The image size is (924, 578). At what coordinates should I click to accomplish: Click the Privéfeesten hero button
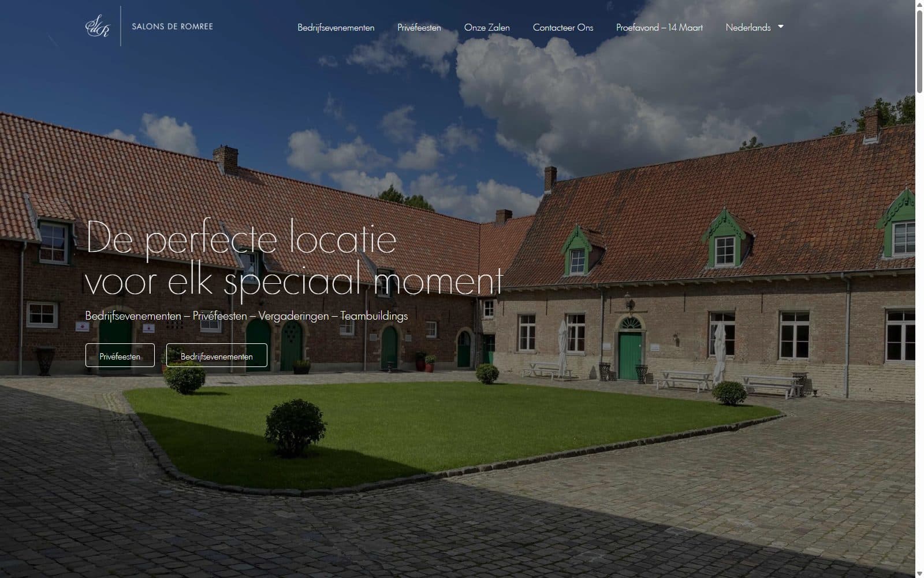[120, 355]
